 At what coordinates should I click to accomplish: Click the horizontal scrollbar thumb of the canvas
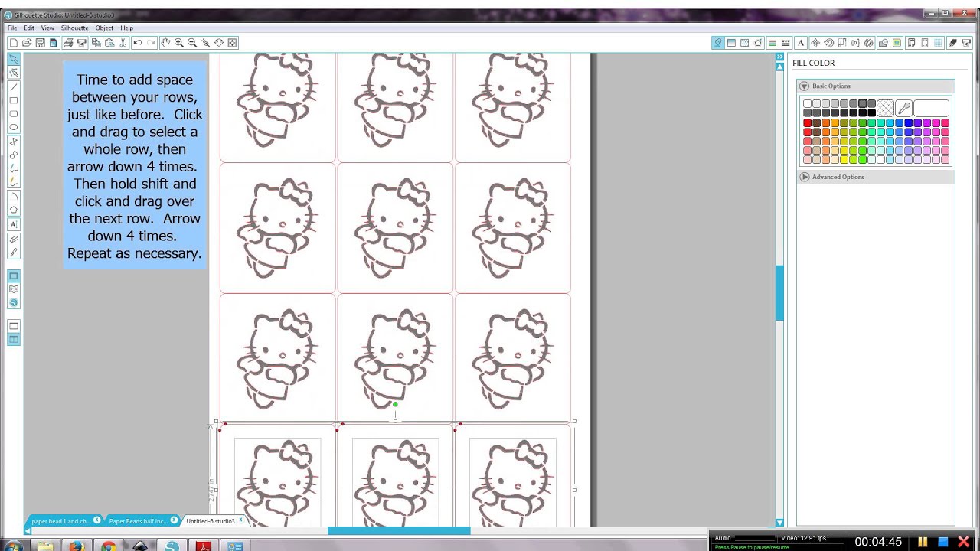coord(399,530)
